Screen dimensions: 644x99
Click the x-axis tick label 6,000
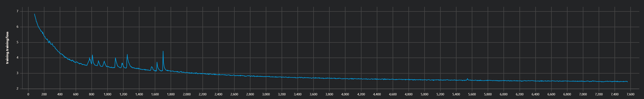pyautogui.click(x=503, y=94)
